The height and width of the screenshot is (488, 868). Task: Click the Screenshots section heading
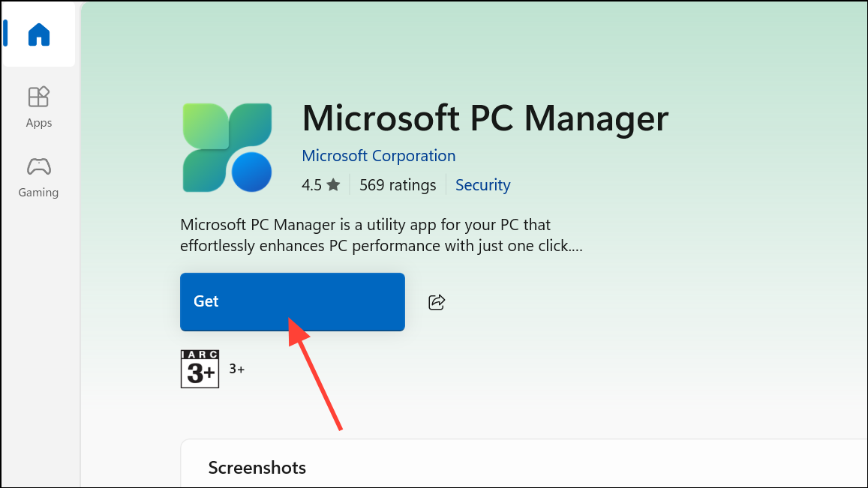click(257, 468)
